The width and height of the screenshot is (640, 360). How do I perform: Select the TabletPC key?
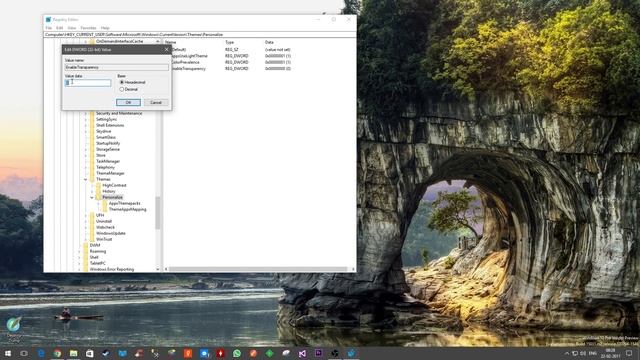98,263
